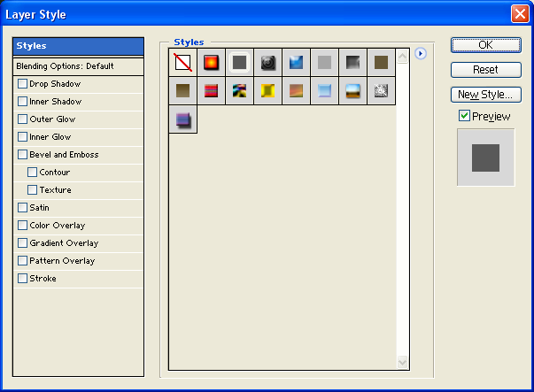Confirm with the OK button
This screenshot has width=534, height=392.
(x=486, y=45)
